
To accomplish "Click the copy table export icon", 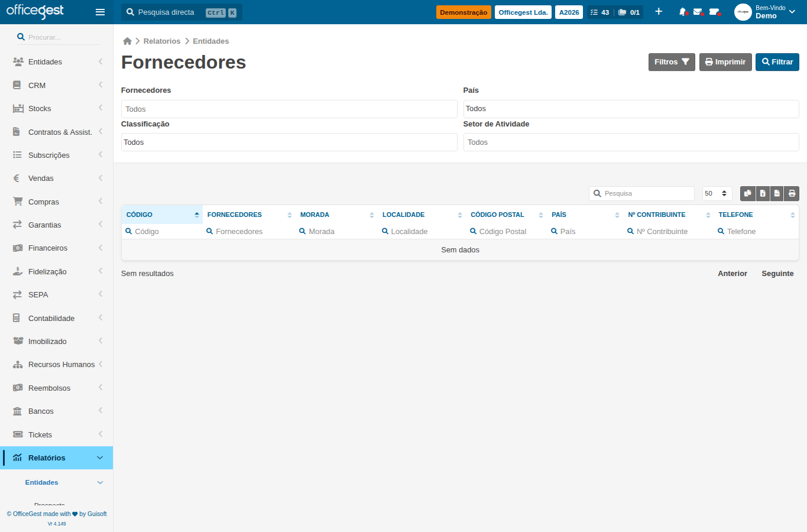I will click(748, 193).
